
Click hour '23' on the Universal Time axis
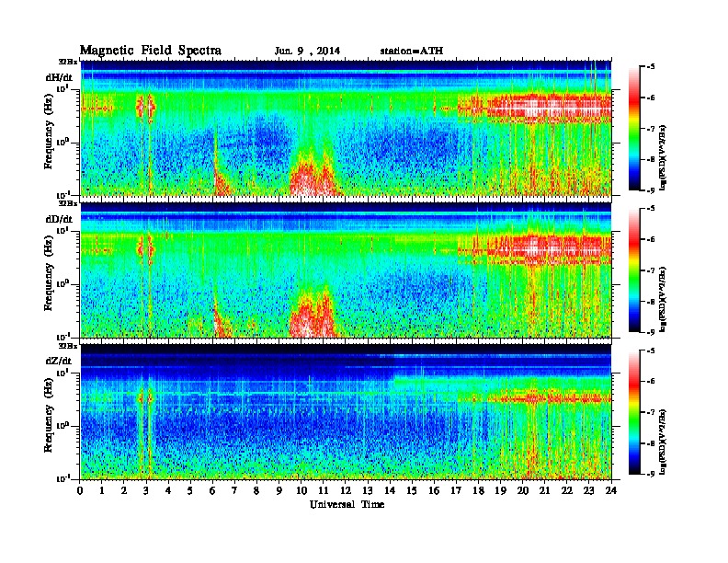(x=588, y=490)
